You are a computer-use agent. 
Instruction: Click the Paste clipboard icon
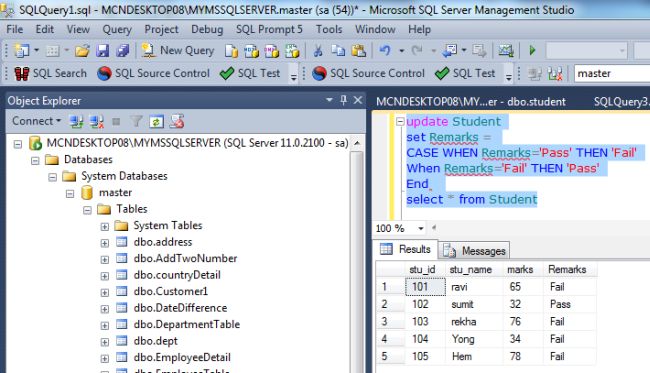[359, 51]
